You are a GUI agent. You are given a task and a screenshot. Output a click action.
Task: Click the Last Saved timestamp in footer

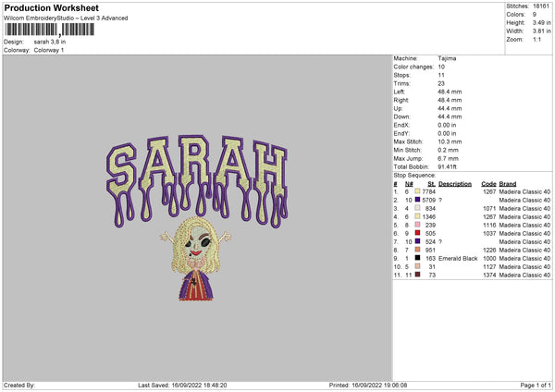[182, 386]
